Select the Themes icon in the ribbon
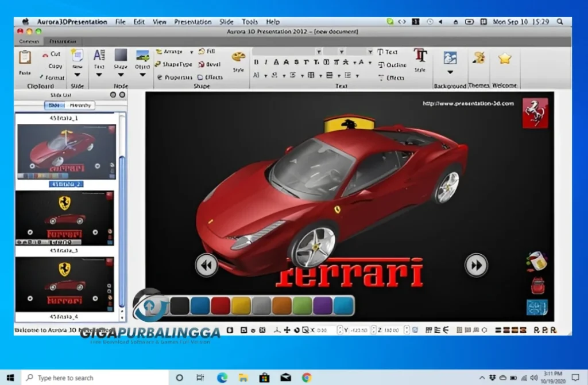588x385 pixels. click(x=479, y=56)
